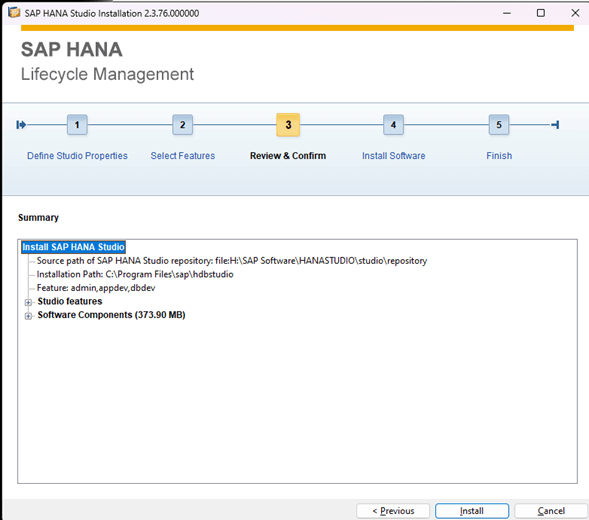Click the Review & Confirm step label

coord(288,156)
